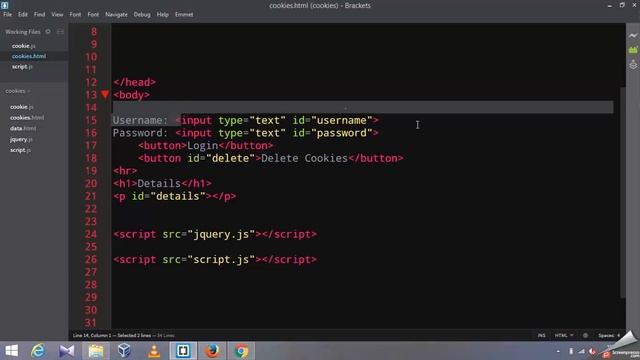Open cookies.html in the project tree
This screenshot has width=640, height=360.
click(x=27, y=118)
